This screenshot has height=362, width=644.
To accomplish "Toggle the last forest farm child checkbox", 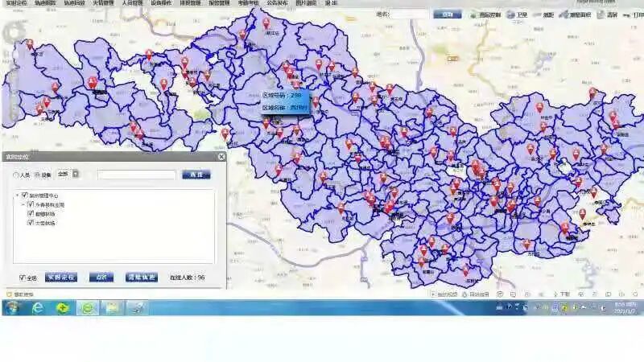I will (31, 223).
